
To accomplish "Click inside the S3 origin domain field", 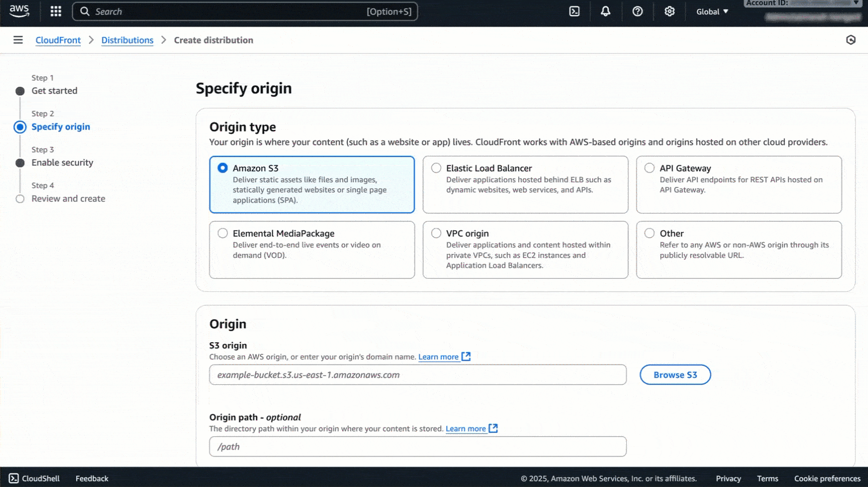I will (417, 374).
